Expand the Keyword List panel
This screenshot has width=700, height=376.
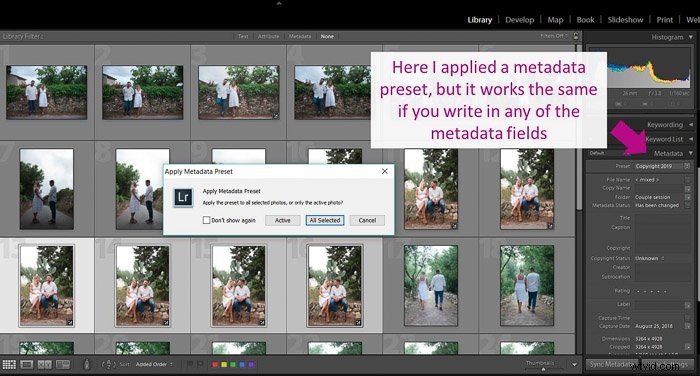(x=691, y=139)
